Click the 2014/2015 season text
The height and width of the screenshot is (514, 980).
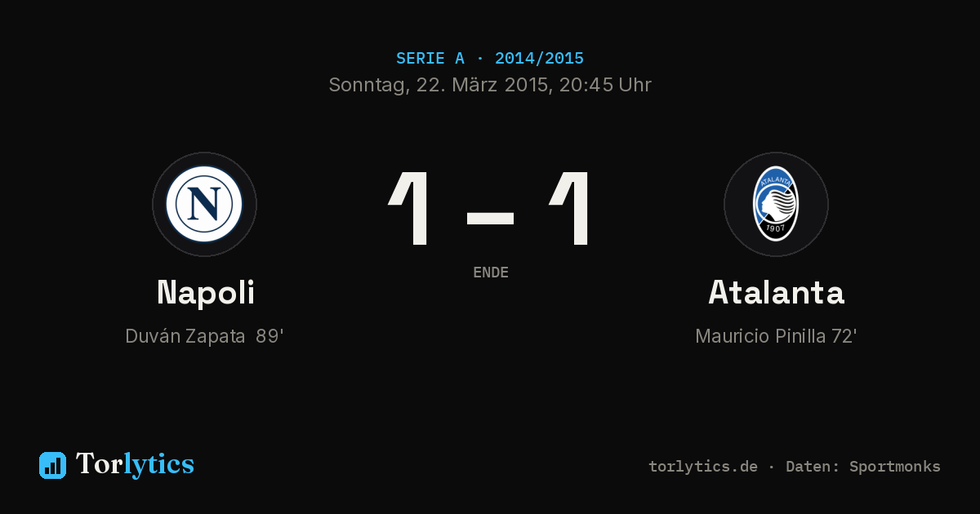coord(539,59)
